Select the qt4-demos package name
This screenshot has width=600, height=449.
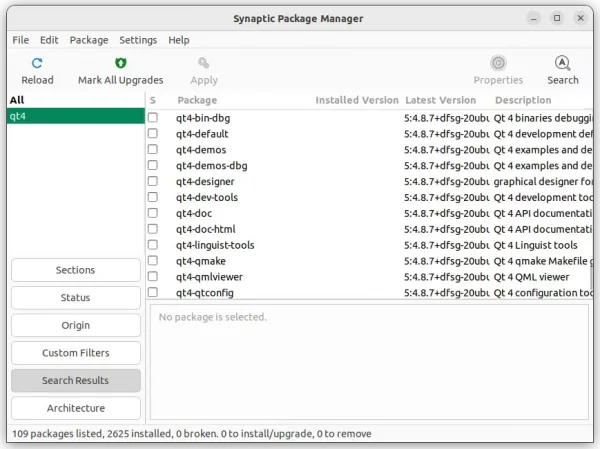[201, 150]
